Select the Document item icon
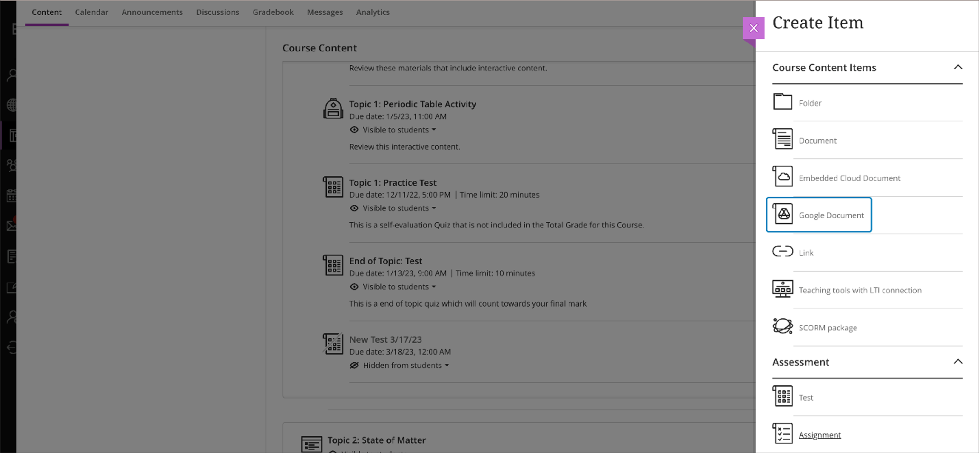Screen dimensions: 980x454 coord(782,139)
